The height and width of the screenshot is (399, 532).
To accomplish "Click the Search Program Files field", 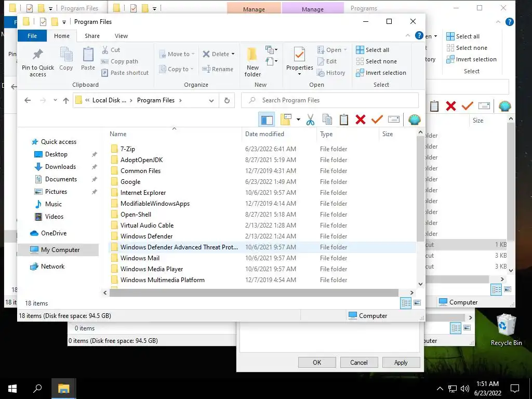I will [330, 100].
